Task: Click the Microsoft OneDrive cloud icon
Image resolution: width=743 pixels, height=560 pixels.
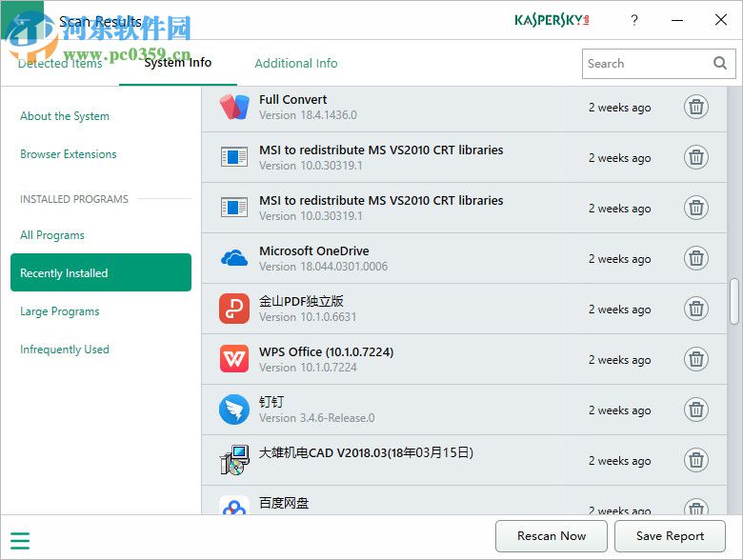Action: (x=234, y=258)
